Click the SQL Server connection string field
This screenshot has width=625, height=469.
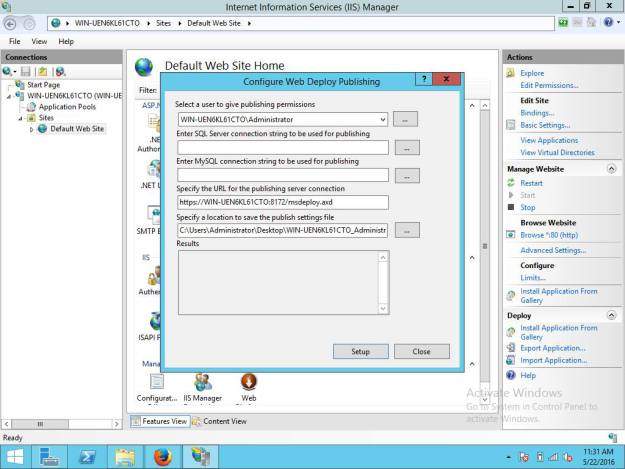(x=283, y=147)
